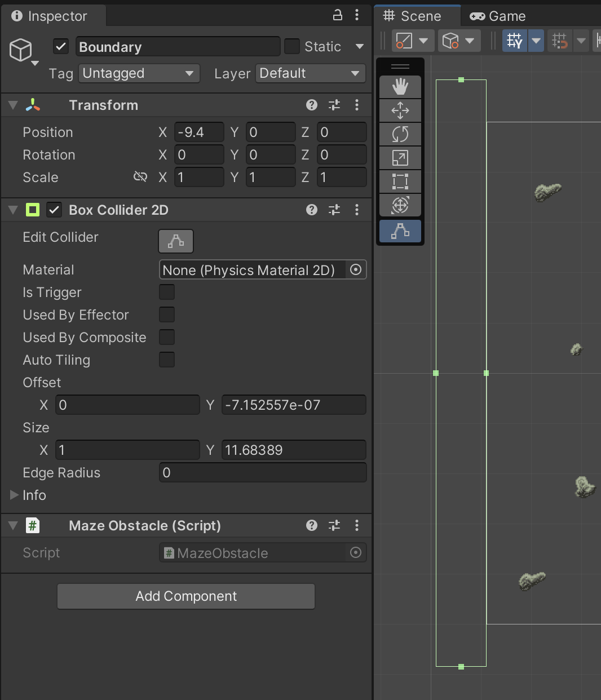
Task: Select the Rect transform tool
Action: (x=400, y=181)
